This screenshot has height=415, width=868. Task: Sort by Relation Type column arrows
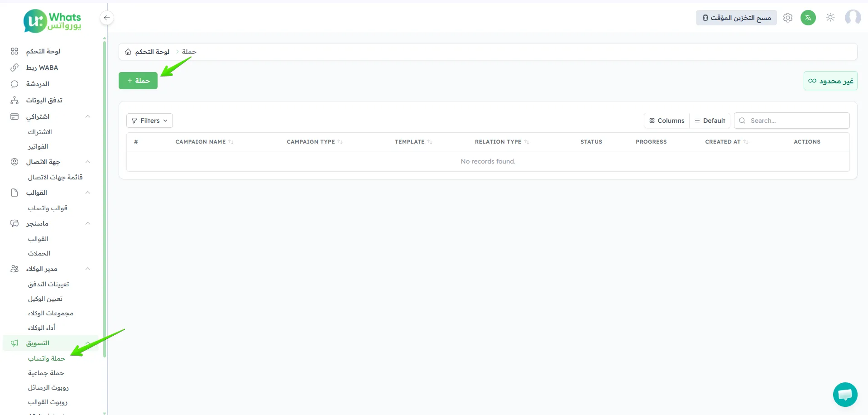coord(527,142)
